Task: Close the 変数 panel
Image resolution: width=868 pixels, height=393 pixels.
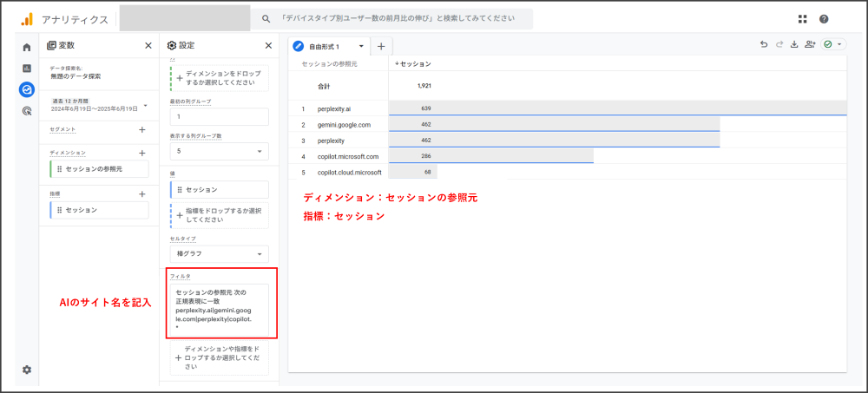Action: click(x=148, y=45)
